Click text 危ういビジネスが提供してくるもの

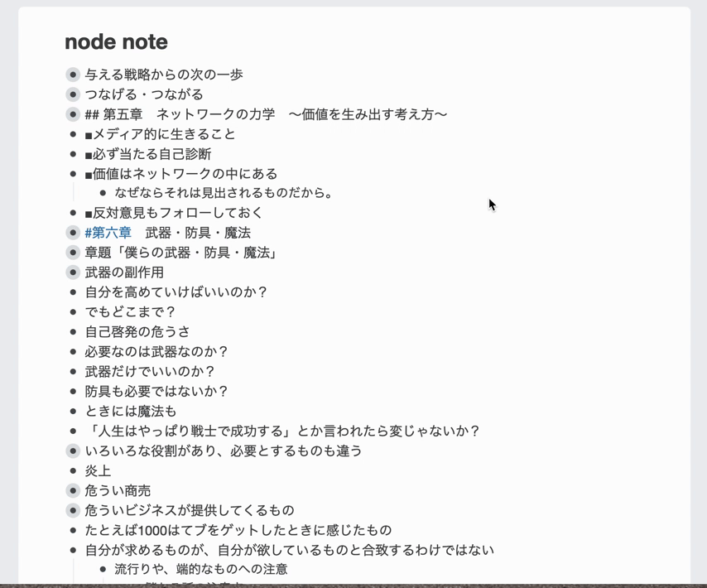coord(190,510)
